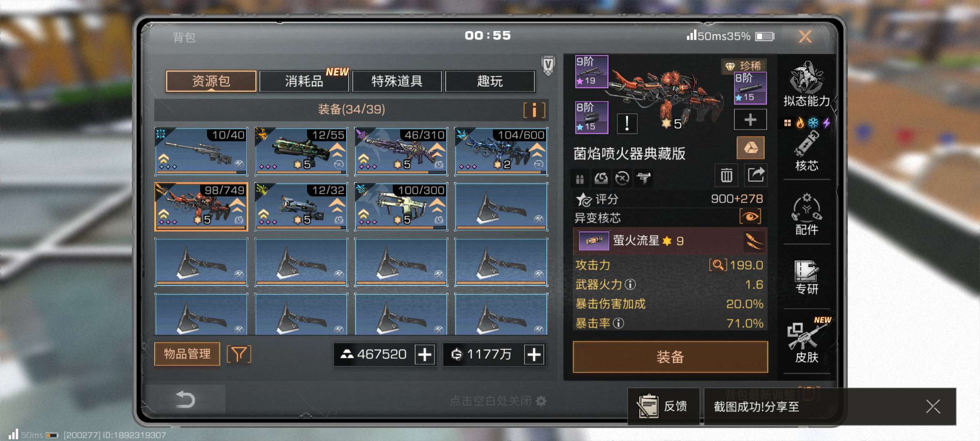Click the equipment info bracket icon
The image size is (980, 441).
(534, 110)
